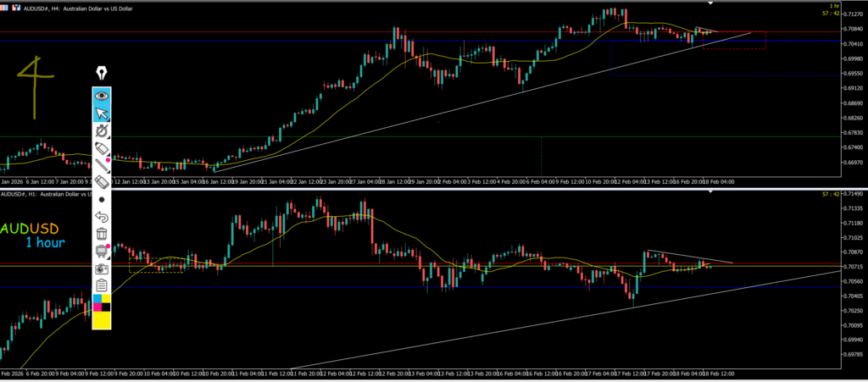Viewport: 868px width, 382px height.
Task: Toggle ink visibility with the eye icon
Action: [102, 96]
